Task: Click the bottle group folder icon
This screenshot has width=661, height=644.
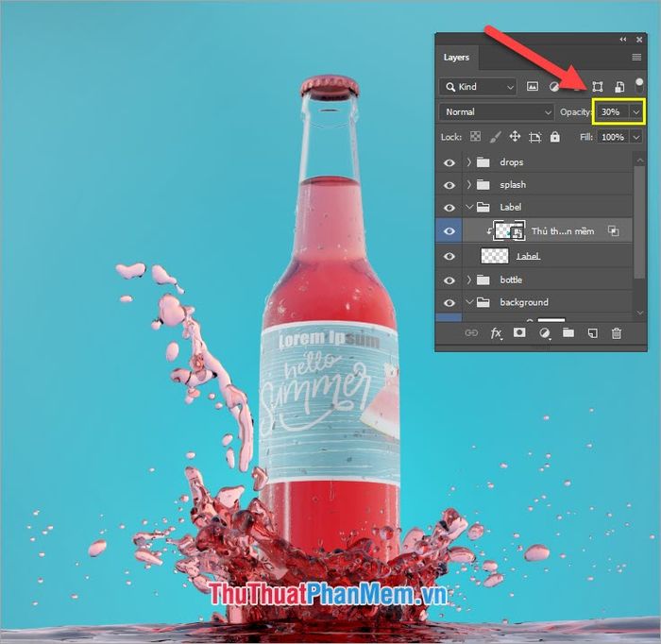Action: click(x=483, y=280)
